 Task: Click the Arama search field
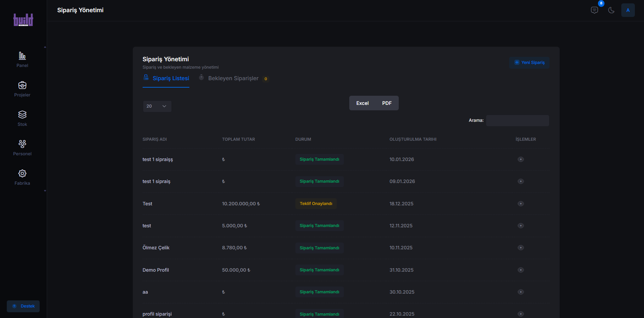pos(517,120)
